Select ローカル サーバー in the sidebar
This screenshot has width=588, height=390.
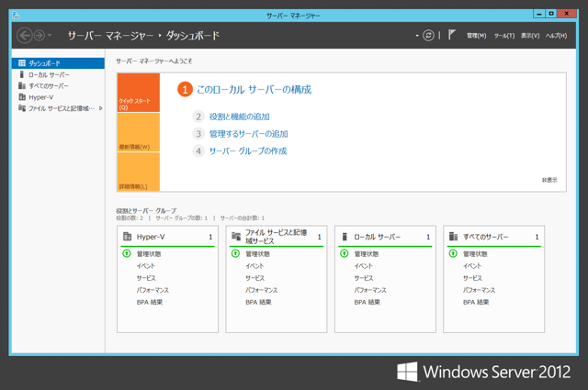[58, 74]
